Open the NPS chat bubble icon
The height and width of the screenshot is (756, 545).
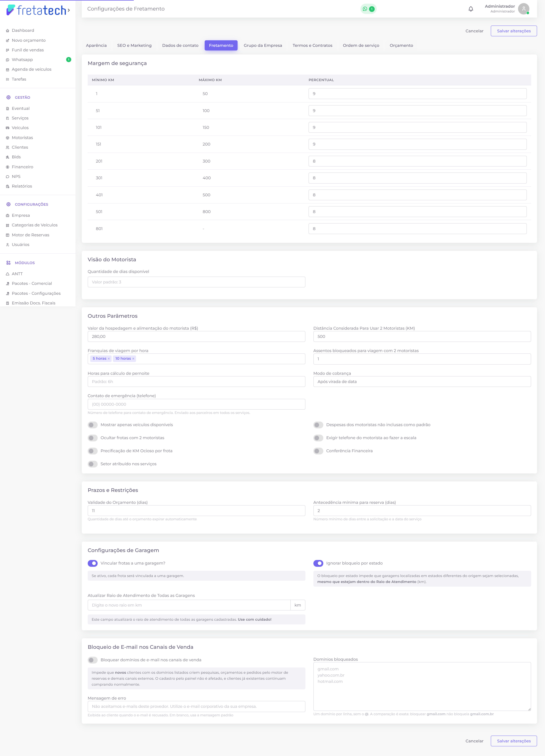[8, 177]
